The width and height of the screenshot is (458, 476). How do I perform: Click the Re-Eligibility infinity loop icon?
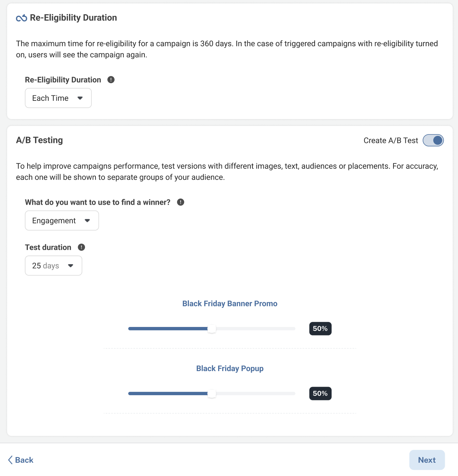(x=21, y=18)
